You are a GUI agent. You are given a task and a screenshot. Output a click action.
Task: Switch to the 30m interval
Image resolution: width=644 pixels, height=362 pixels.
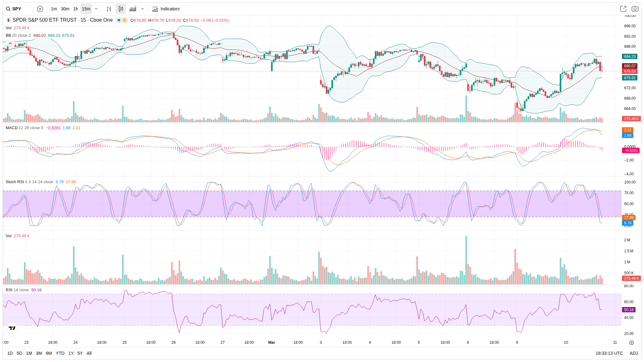click(x=65, y=9)
